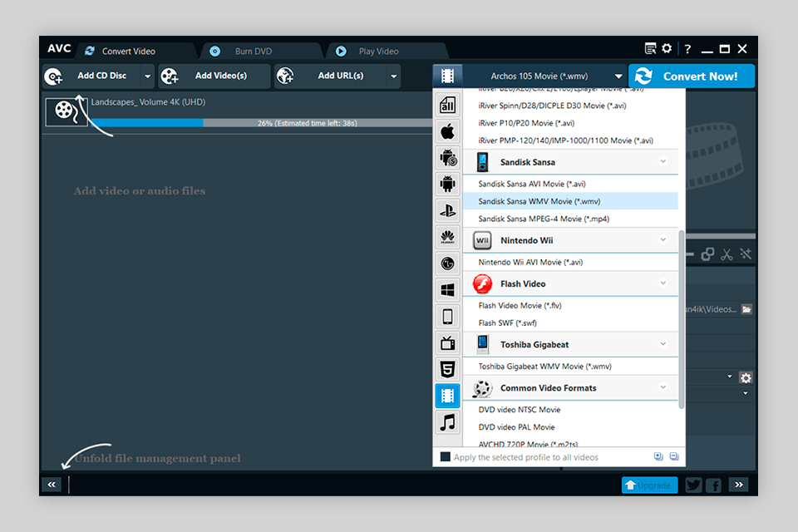Open the Samsung Android devices category
798x532 pixels.
[447, 158]
